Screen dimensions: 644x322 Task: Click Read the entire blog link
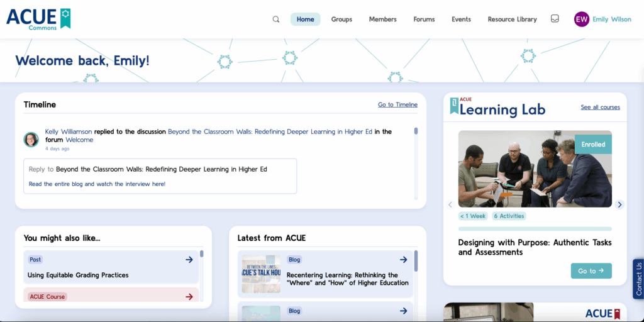pyautogui.click(x=97, y=184)
